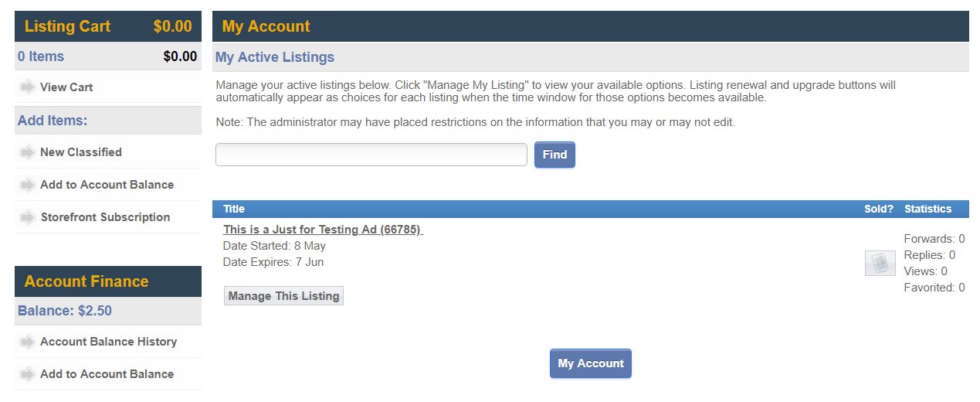The width and height of the screenshot is (980, 402).
Task: Open Account Balance History
Action: [x=108, y=342]
